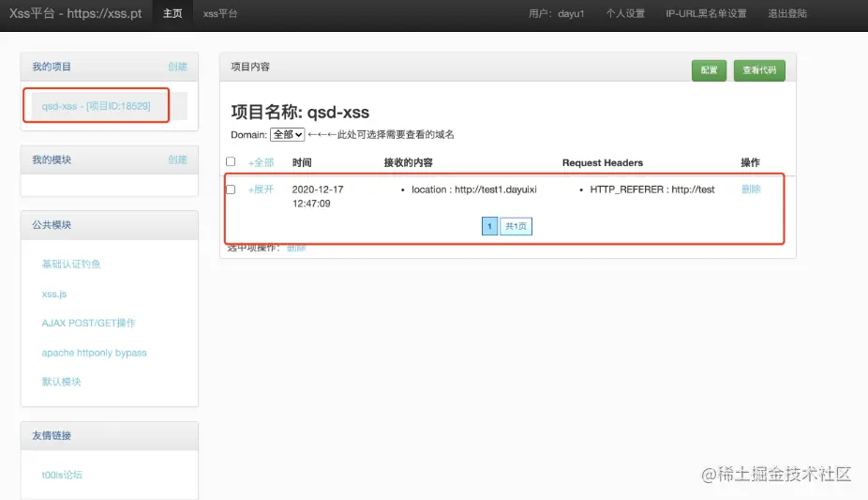The width and height of the screenshot is (868, 500).
Task: Click 创建 next to 我的项目
Action: (x=178, y=67)
